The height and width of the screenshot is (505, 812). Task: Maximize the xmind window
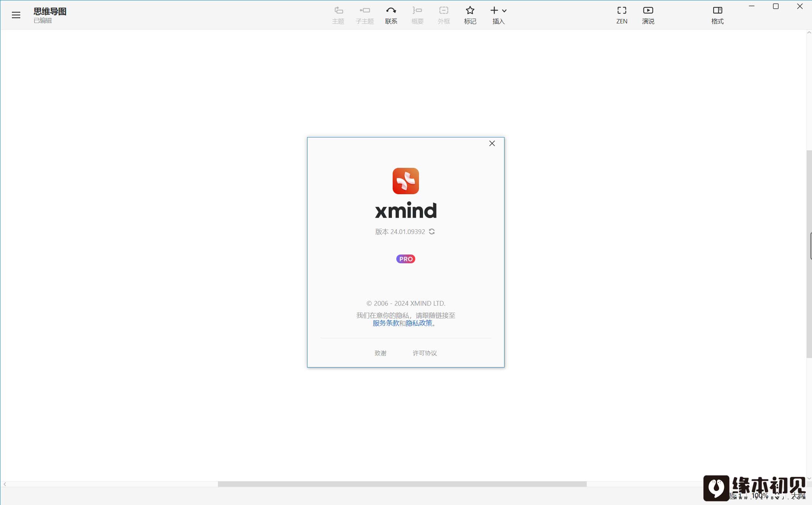[x=776, y=6]
